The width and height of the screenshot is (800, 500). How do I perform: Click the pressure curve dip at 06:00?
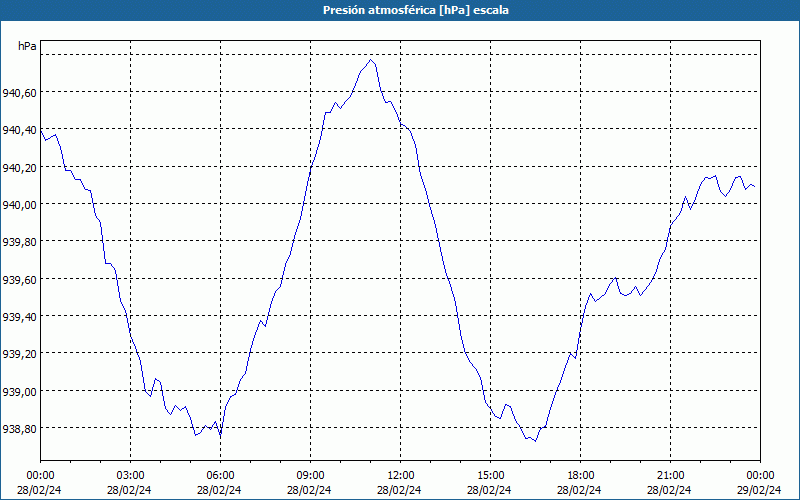pyautogui.click(x=220, y=436)
